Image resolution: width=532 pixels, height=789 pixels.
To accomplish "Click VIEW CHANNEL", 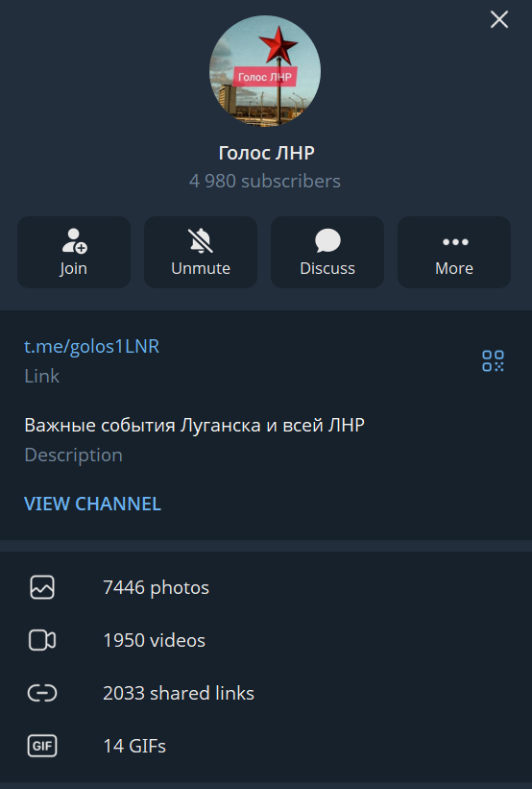I will pyautogui.click(x=92, y=504).
